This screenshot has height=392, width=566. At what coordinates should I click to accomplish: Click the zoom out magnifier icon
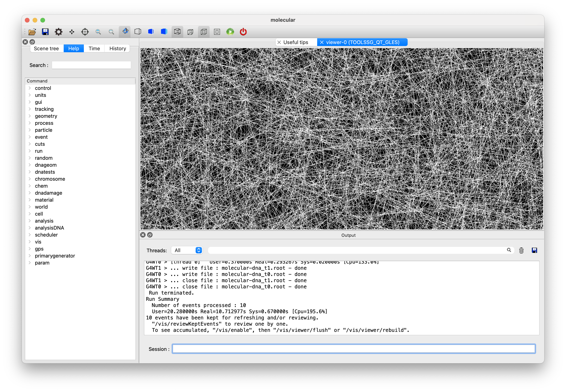98,32
